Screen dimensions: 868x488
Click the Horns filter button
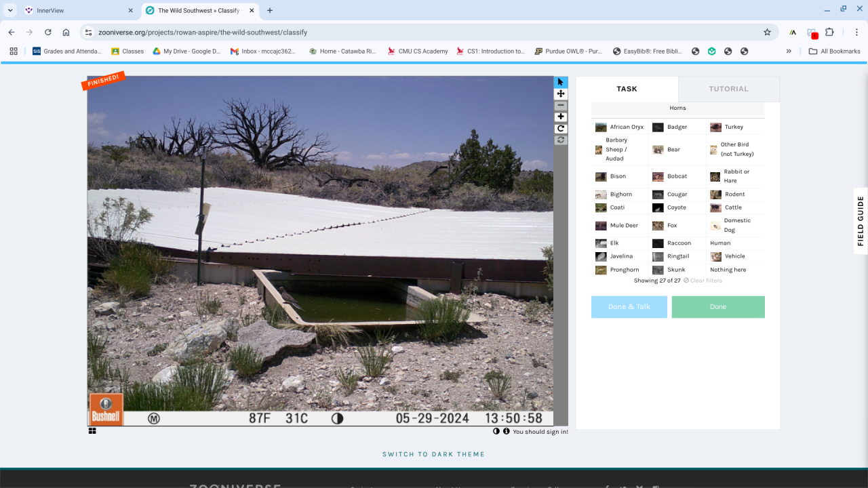pos(678,108)
